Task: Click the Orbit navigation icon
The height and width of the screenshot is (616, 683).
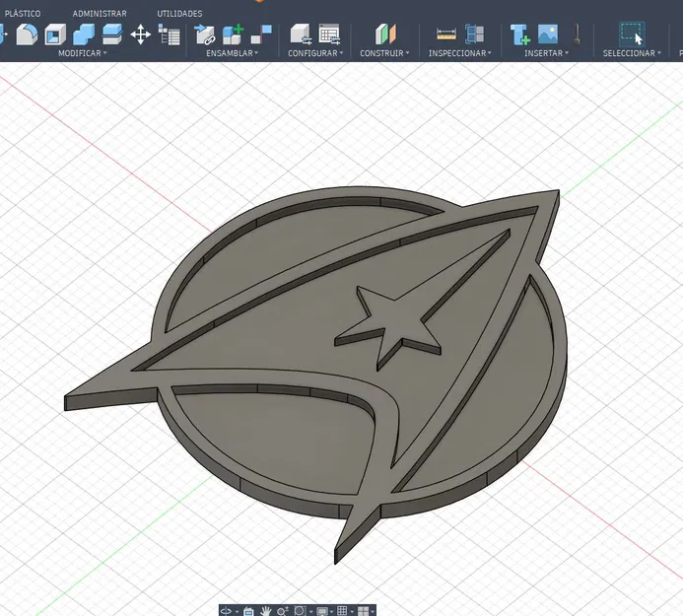Action: coord(226,611)
